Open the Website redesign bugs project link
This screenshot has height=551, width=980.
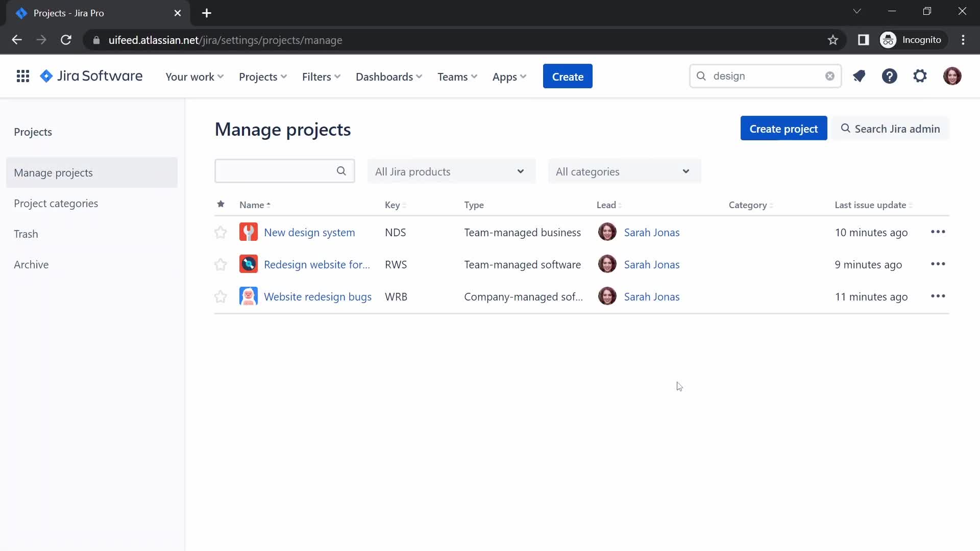[317, 296]
